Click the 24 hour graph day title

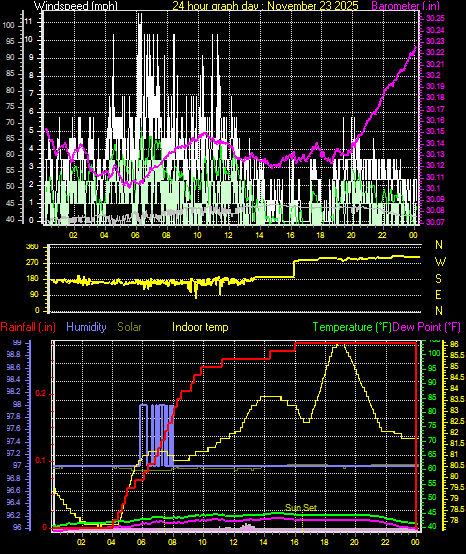[x=265, y=6]
